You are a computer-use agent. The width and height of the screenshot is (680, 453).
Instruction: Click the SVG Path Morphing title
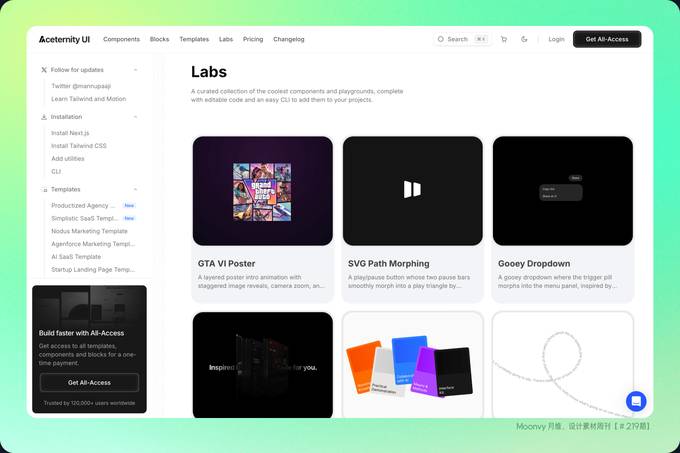click(389, 264)
